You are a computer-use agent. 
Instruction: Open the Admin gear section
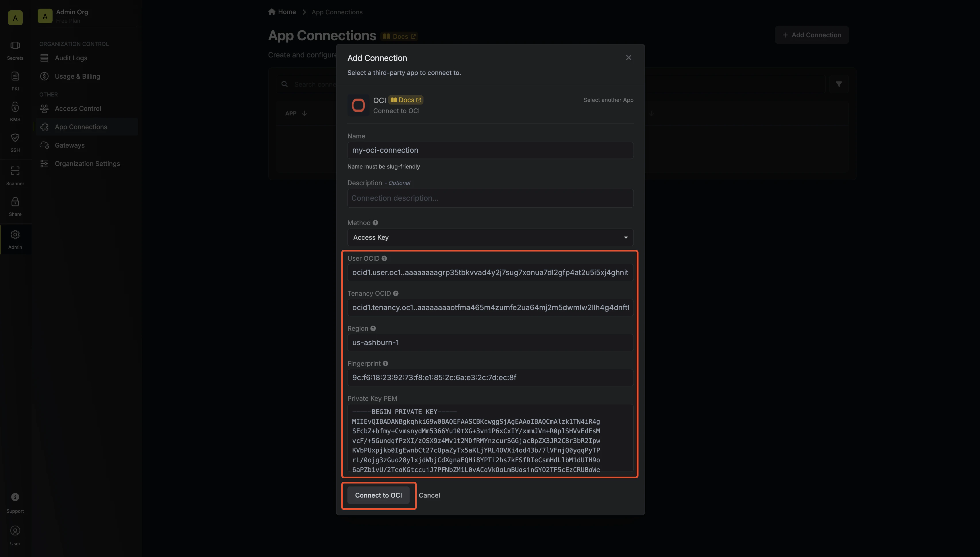[x=15, y=239]
